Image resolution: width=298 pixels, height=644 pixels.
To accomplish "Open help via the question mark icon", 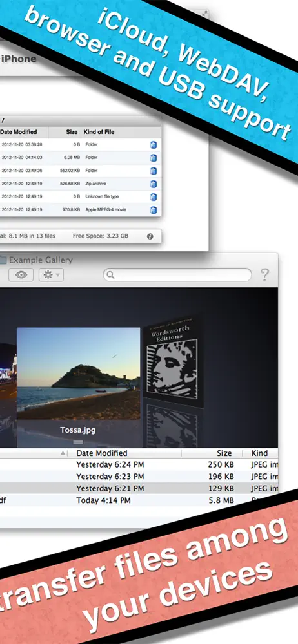I will tap(265, 275).
